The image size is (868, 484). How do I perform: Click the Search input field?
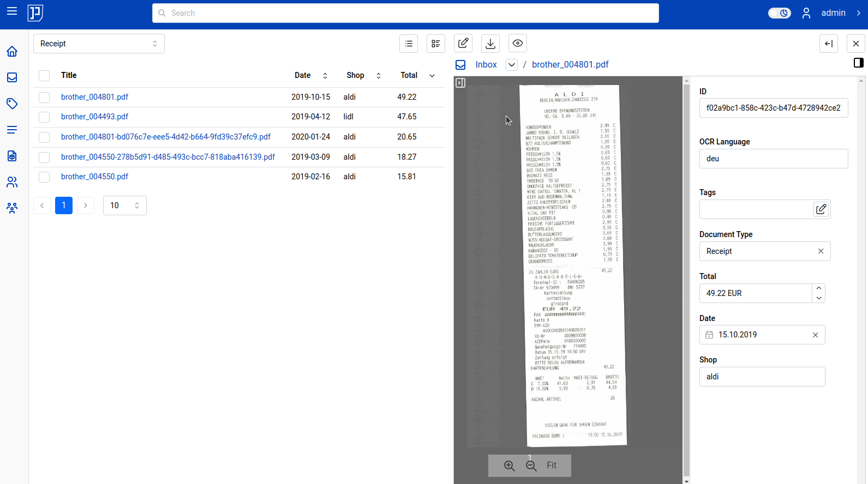tap(405, 13)
